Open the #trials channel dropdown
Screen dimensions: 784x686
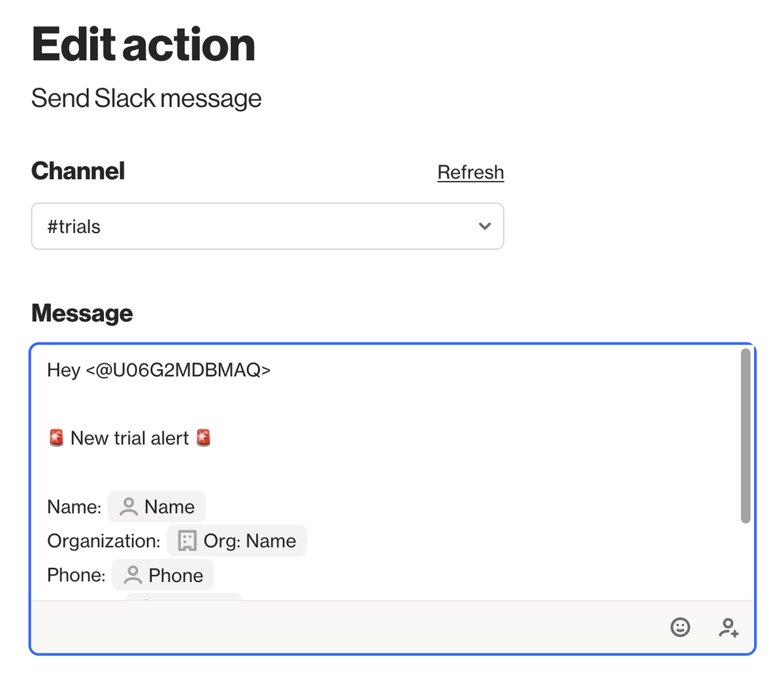coord(267,226)
